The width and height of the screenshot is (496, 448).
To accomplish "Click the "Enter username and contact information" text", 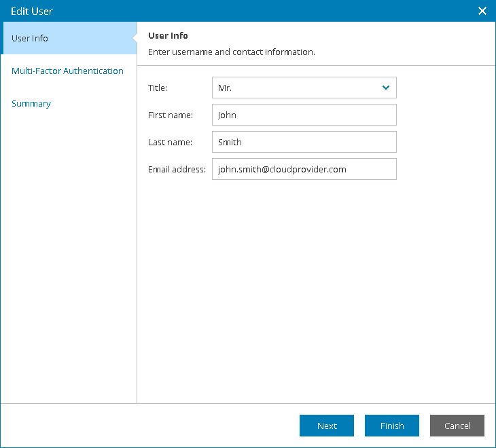I will (x=231, y=52).
